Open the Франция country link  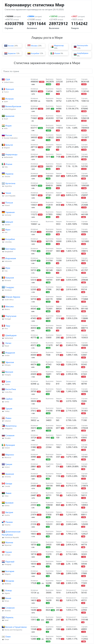(10, 89)
